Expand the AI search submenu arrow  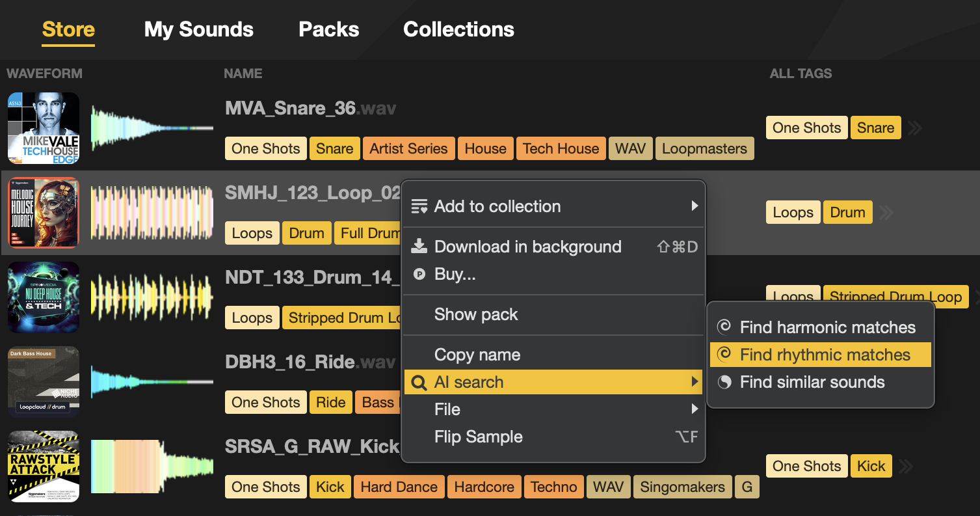click(x=695, y=382)
